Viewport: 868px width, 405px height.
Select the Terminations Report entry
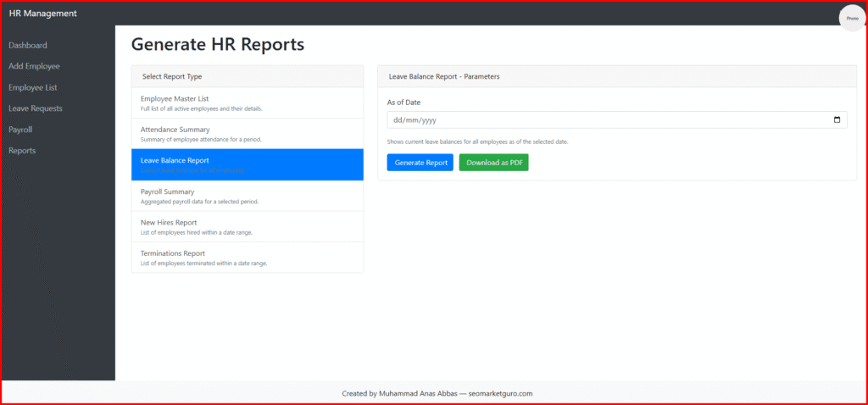[247, 258]
